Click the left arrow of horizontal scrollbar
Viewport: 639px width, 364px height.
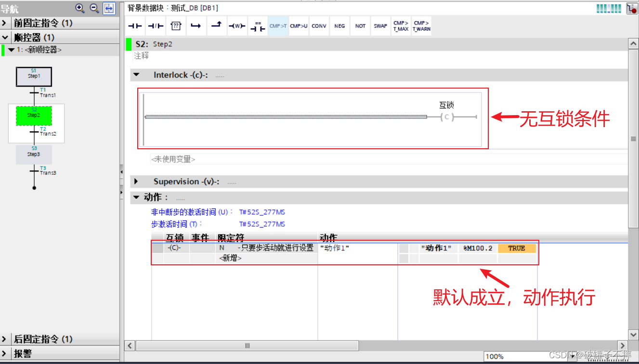130,346
